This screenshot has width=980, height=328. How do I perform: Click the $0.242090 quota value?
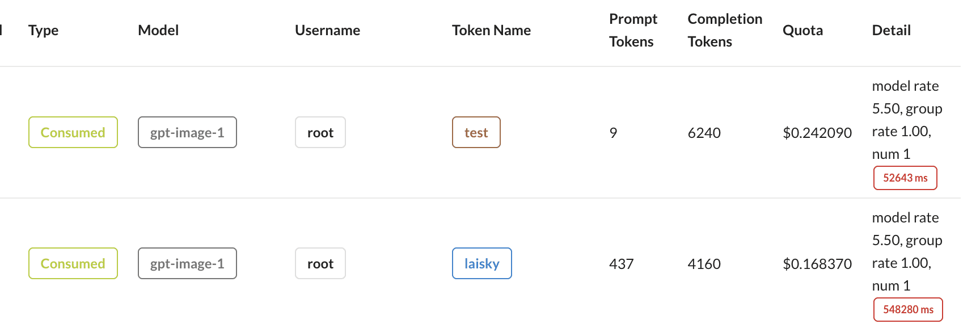pos(817,133)
